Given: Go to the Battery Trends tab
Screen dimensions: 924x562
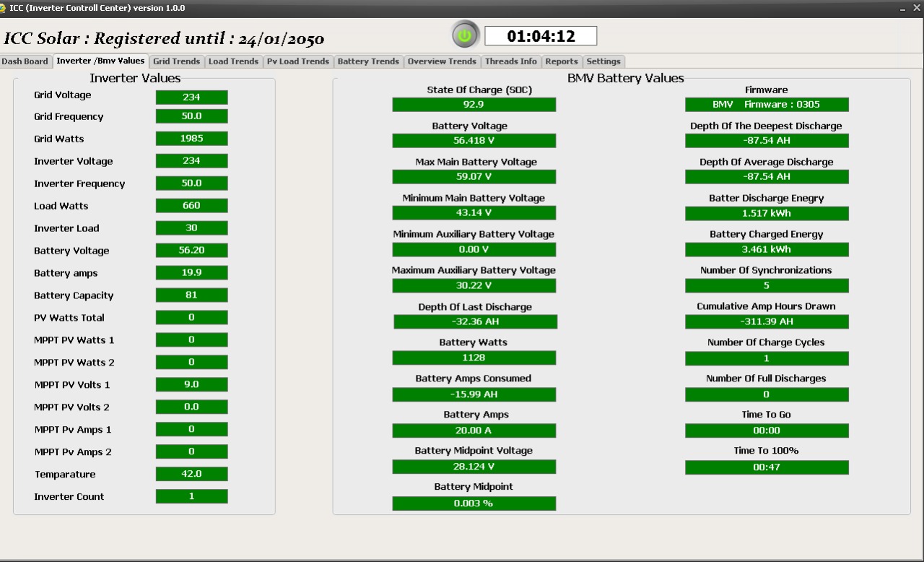Looking at the screenshot, I should point(368,61).
